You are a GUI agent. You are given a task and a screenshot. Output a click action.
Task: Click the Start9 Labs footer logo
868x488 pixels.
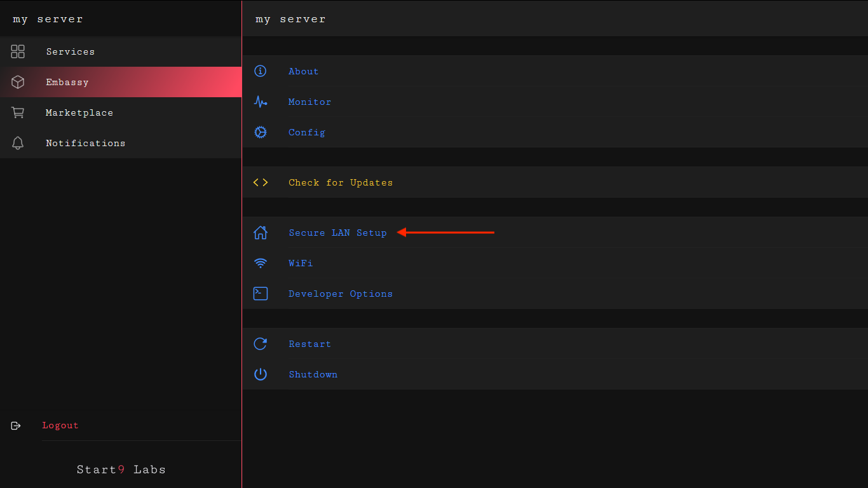point(121,470)
